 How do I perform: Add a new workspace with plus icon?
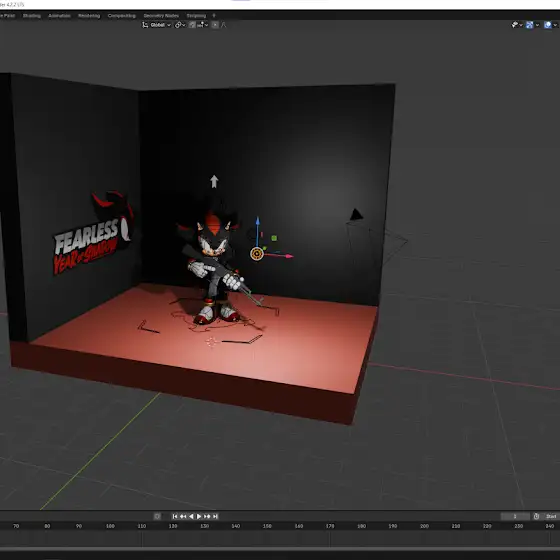click(214, 15)
